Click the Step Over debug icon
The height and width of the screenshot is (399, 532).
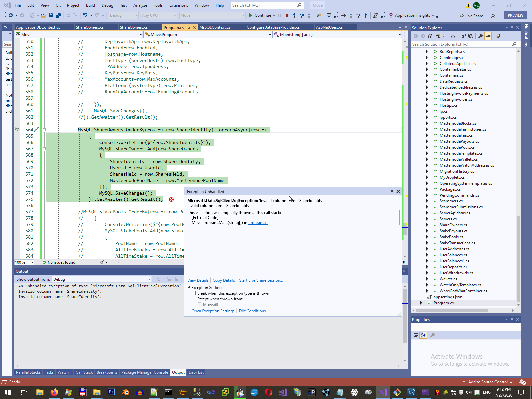[302, 15]
